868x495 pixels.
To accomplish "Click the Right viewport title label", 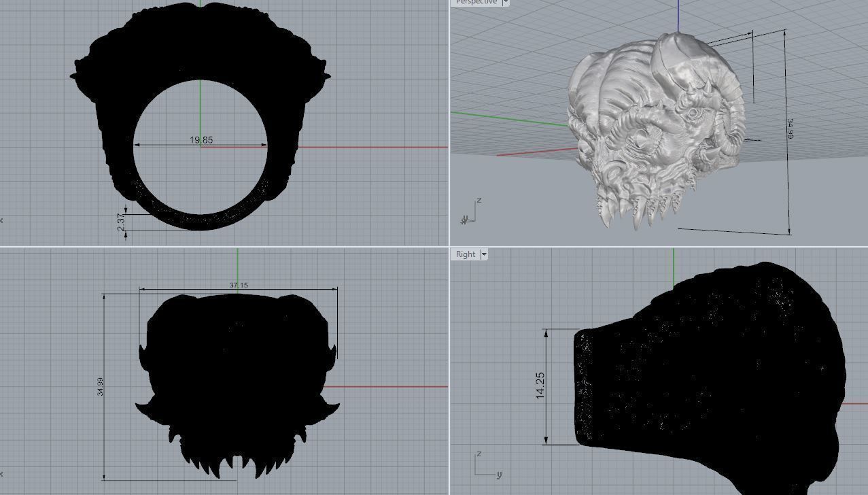I will [x=466, y=254].
